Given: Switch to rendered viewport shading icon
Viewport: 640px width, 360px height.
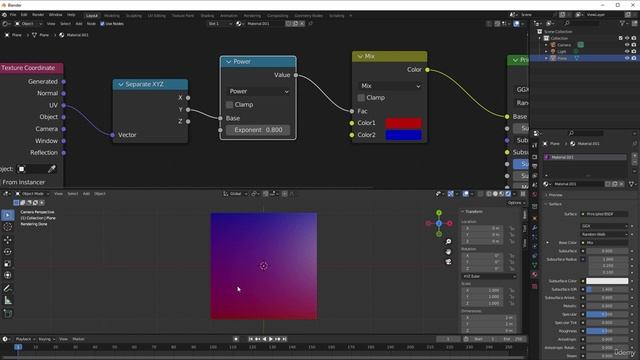Looking at the screenshot, I should click(x=508, y=194).
